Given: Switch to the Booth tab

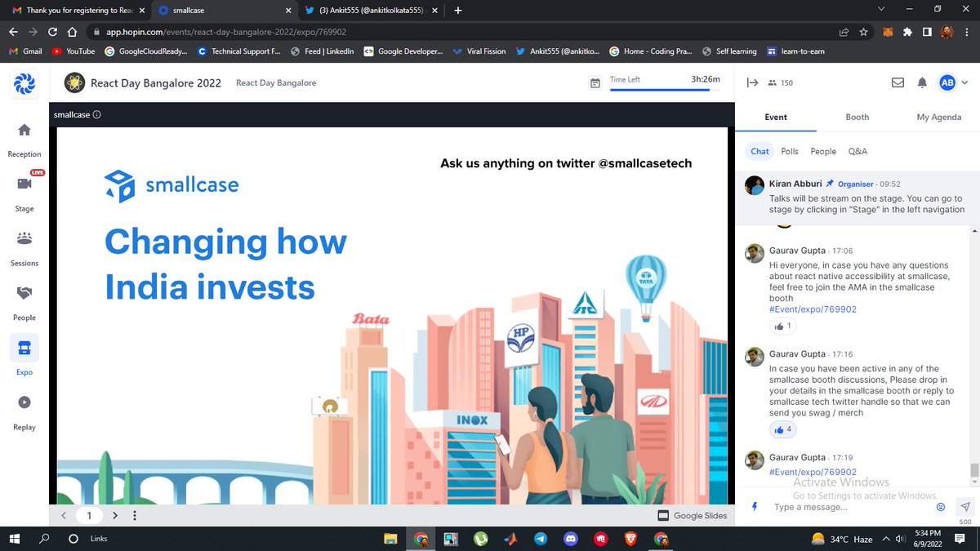Looking at the screenshot, I should click(x=857, y=117).
